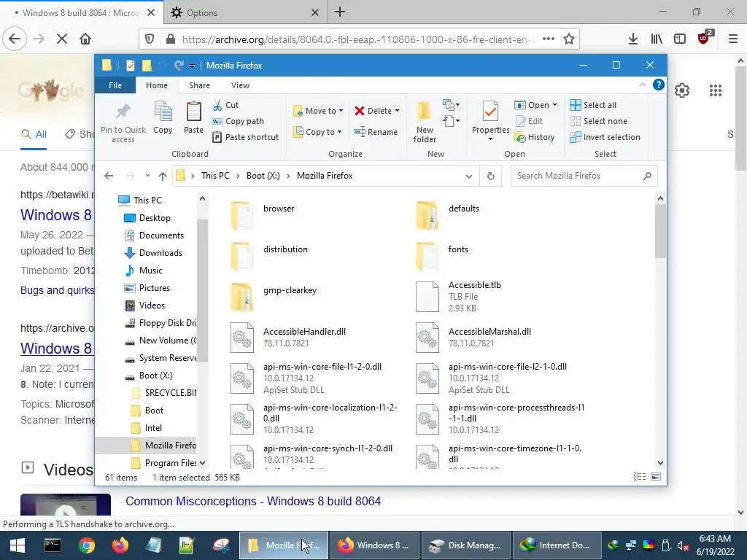This screenshot has width=747, height=560.
Task: Go up one folder level in Explorer
Action: 163,176
